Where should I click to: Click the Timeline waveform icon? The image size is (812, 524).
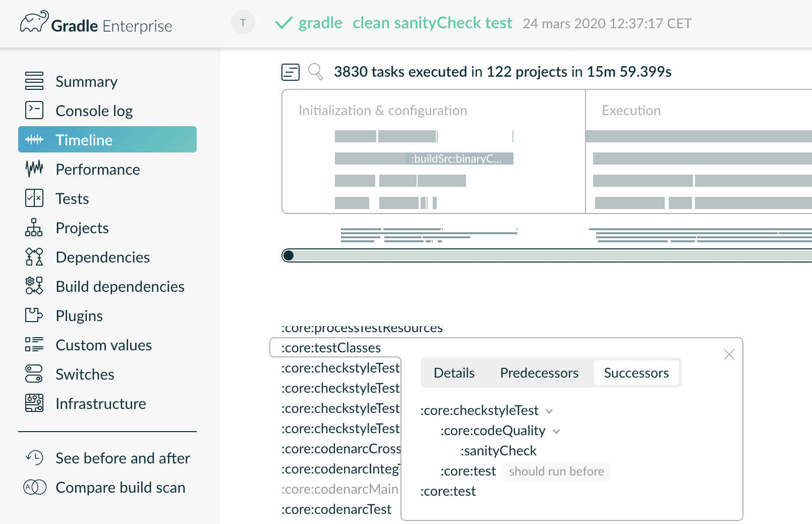34,139
